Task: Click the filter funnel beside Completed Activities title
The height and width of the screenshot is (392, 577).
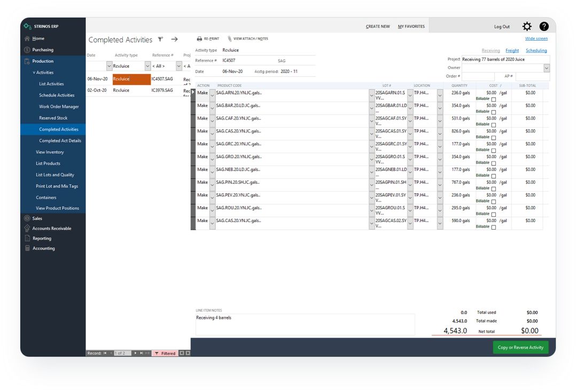Action: click(x=160, y=40)
